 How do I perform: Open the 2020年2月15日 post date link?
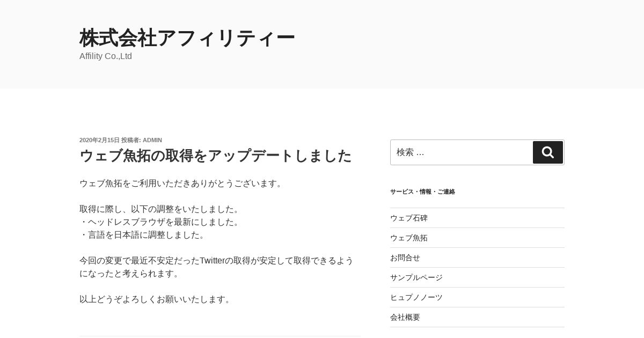(99, 140)
